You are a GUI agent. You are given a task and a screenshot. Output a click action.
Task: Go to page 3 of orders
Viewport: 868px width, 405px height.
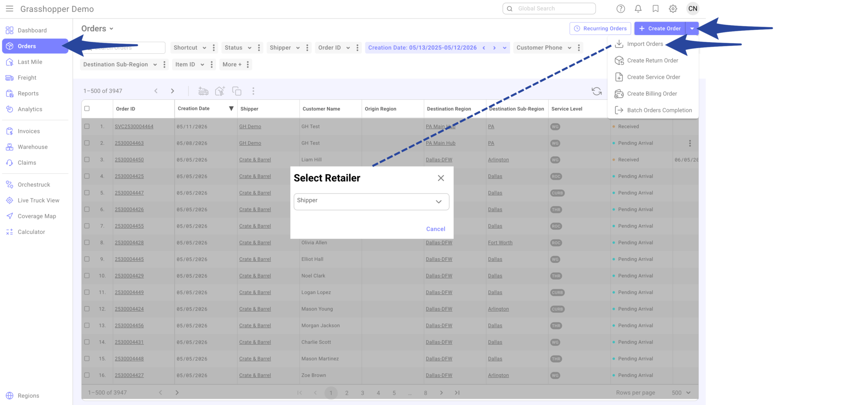pyautogui.click(x=362, y=393)
